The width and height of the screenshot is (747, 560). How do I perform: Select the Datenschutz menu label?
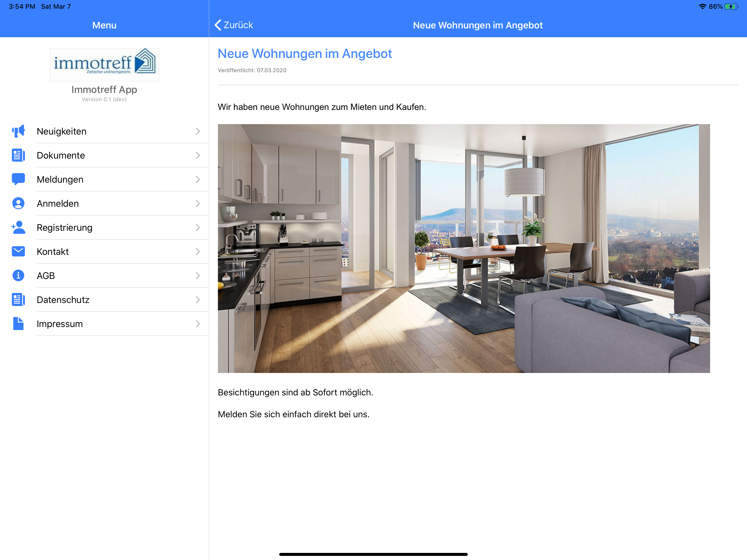(x=63, y=300)
